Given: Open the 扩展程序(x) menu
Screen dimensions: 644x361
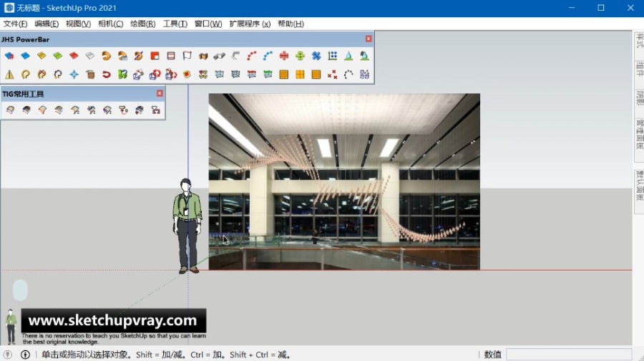Looking at the screenshot, I should click(250, 24).
